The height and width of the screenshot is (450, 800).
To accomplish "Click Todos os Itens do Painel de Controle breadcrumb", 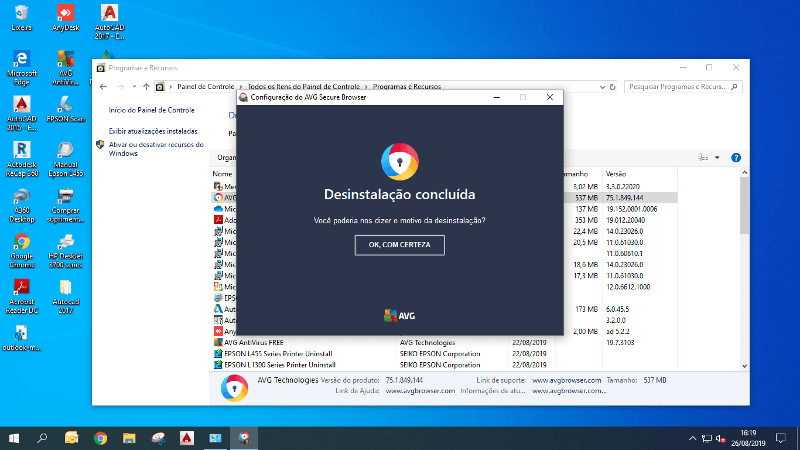I will [304, 87].
